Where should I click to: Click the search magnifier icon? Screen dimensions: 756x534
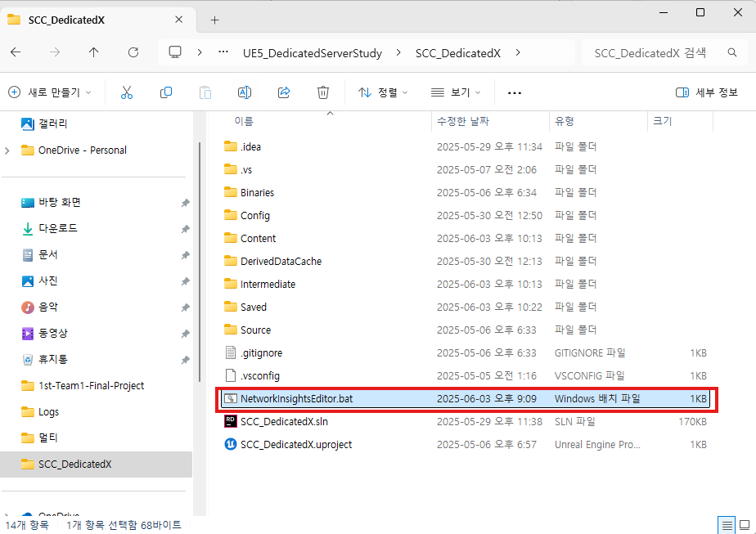[x=732, y=52]
